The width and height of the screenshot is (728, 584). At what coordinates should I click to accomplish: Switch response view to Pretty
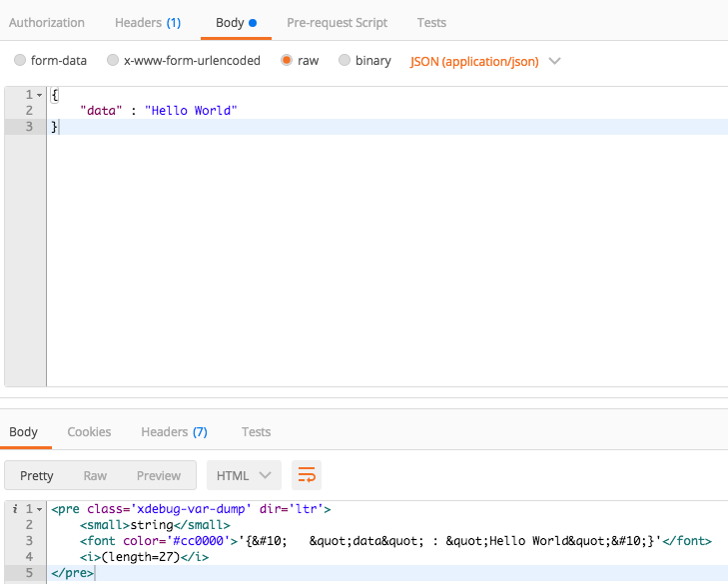[x=37, y=476]
